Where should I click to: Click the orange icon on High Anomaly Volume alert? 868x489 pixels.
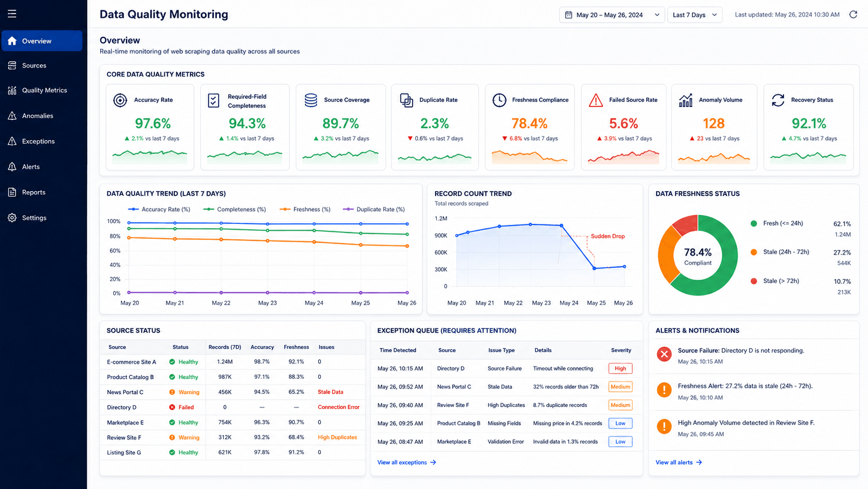[x=664, y=426]
